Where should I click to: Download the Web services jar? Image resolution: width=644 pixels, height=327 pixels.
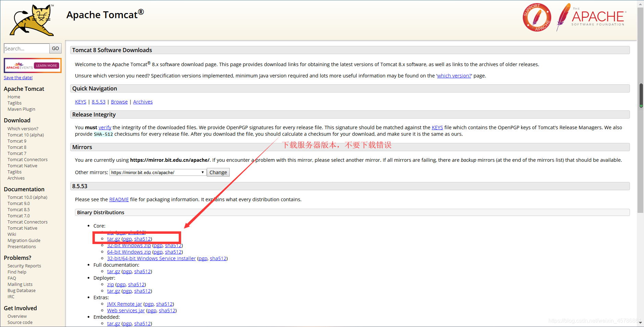126,311
